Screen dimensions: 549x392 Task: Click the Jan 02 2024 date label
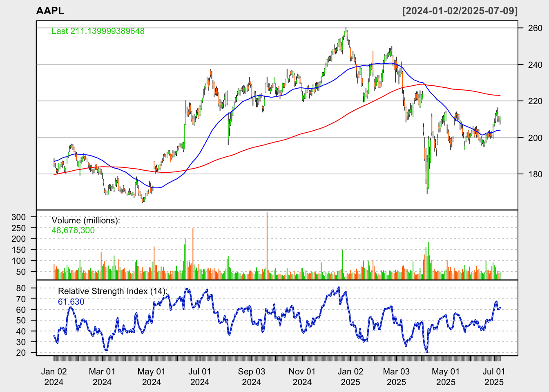(54, 377)
